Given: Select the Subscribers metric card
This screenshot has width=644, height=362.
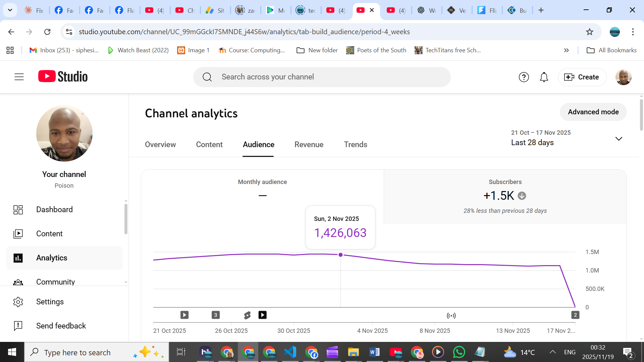Looking at the screenshot, I should (x=505, y=196).
